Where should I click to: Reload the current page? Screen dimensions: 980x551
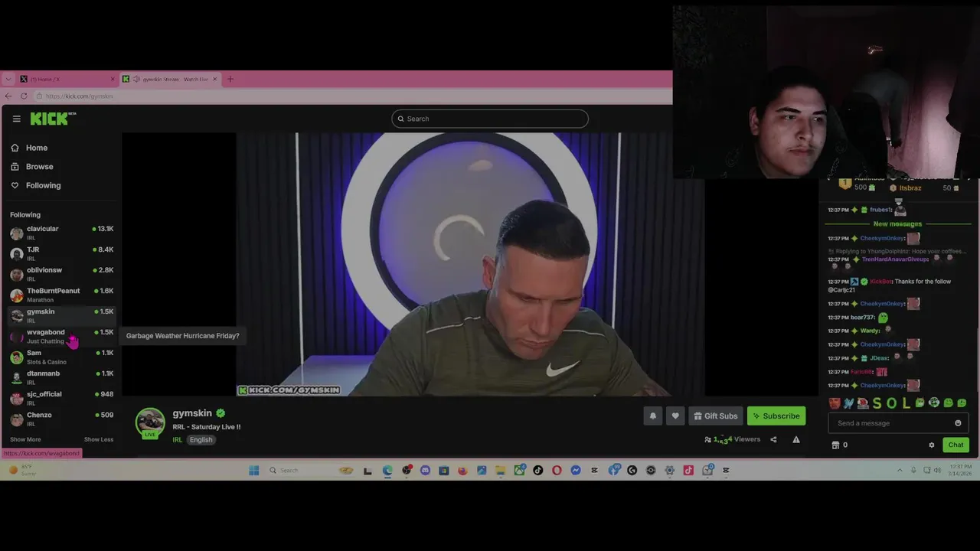[24, 96]
